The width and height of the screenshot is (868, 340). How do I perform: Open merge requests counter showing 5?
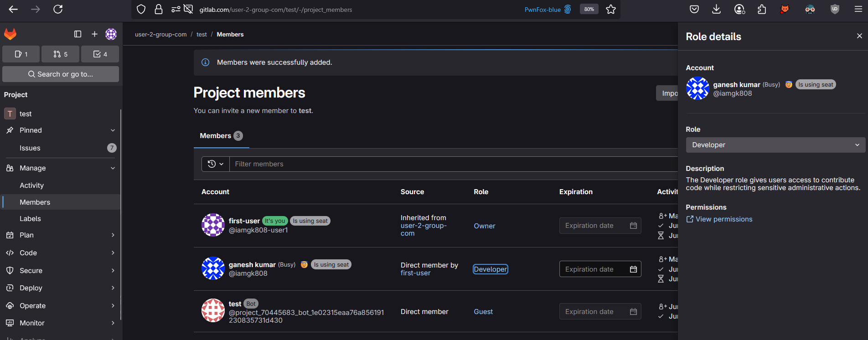point(60,54)
